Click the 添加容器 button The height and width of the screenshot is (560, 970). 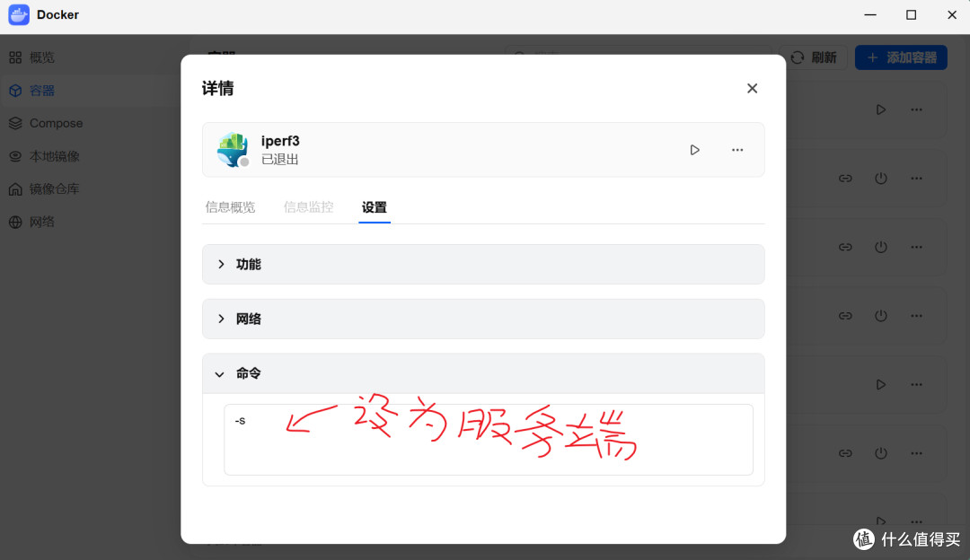click(x=902, y=57)
